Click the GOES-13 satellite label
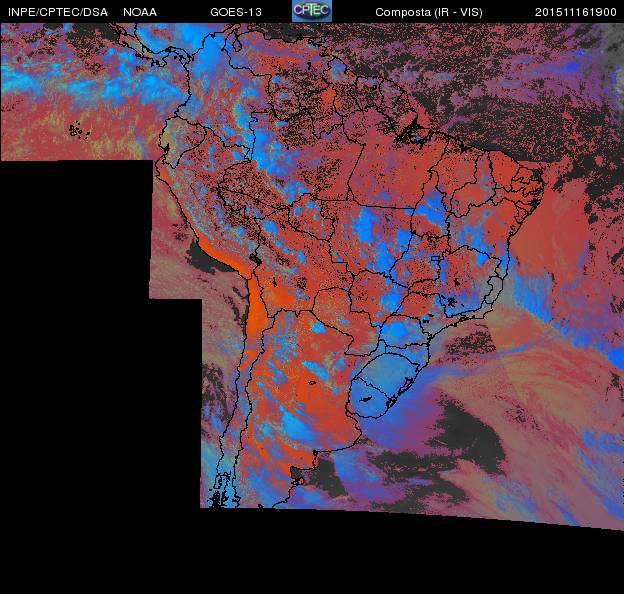Viewport: 624px width, 594px height. [x=236, y=12]
